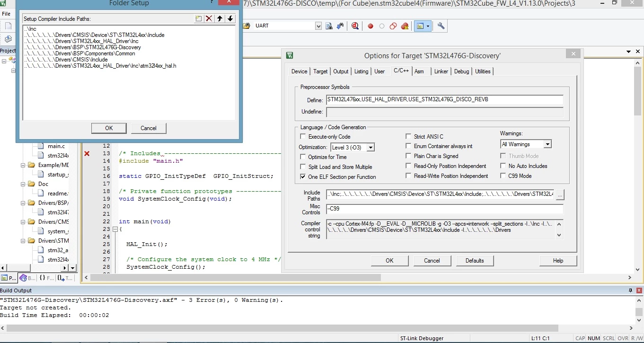Image resolution: width=644 pixels, height=343 pixels.
Task: Toggle Plain Char is Signed
Action: (x=409, y=156)
